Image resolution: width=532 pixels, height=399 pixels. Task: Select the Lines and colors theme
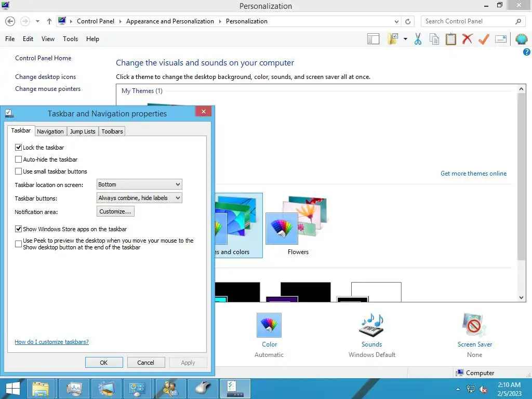click(x=239, y=225)
